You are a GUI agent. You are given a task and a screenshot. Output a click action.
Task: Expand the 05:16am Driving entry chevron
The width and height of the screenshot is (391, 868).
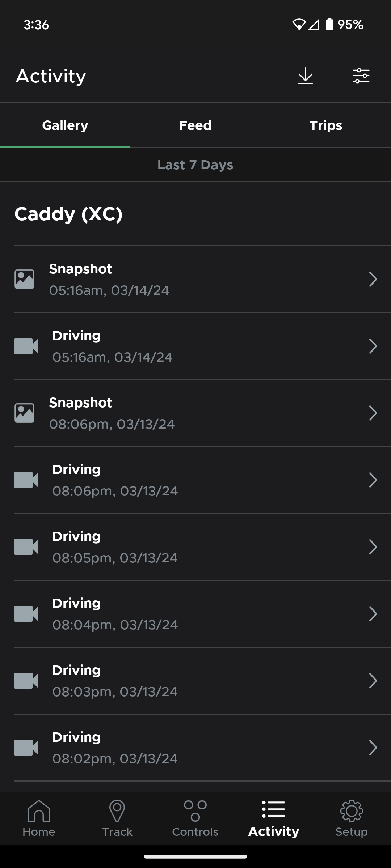[373, 346]
